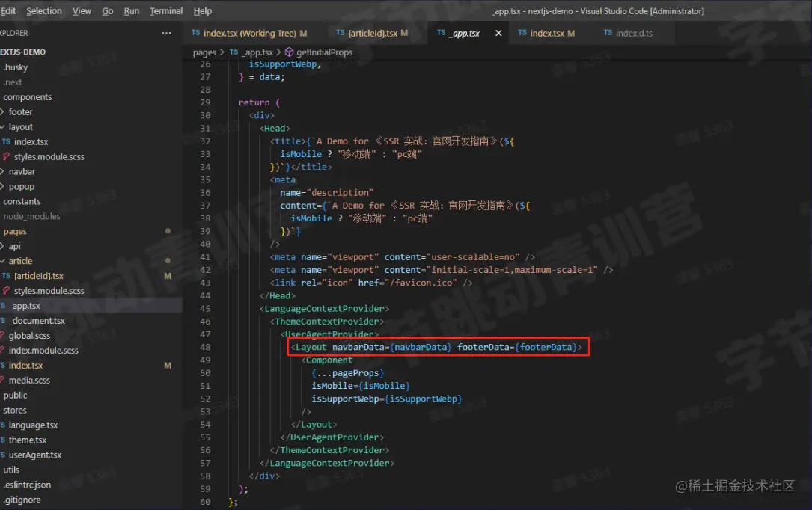Click the {...pageProps} spread in code
Viewport: 812px width, 510px height.
pos(347,373)
